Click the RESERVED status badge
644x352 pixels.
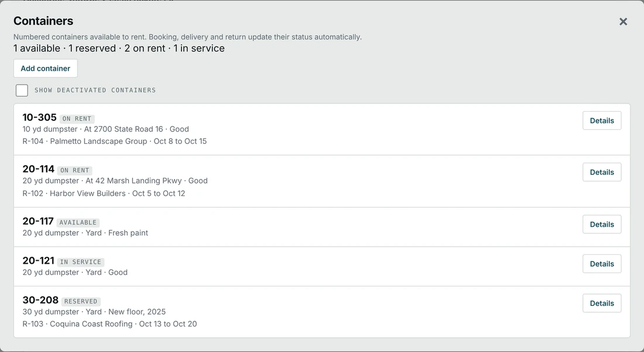[81, 301]
